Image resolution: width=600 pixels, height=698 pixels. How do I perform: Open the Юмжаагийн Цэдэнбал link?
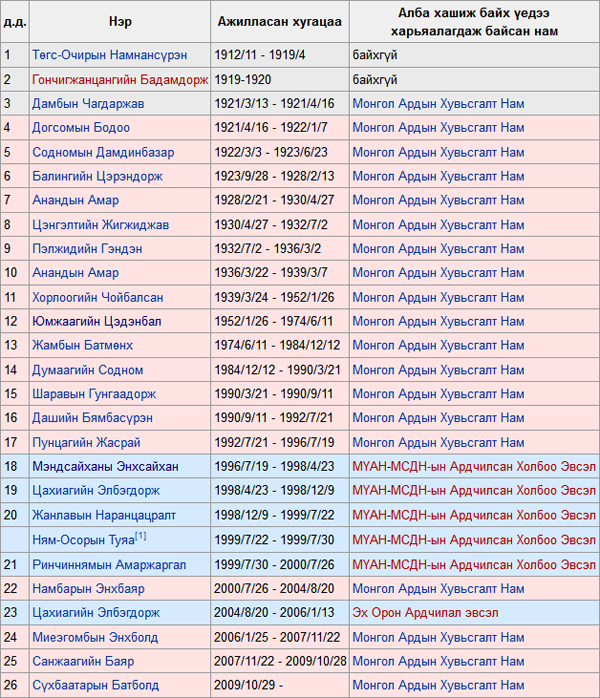point(97,321)
